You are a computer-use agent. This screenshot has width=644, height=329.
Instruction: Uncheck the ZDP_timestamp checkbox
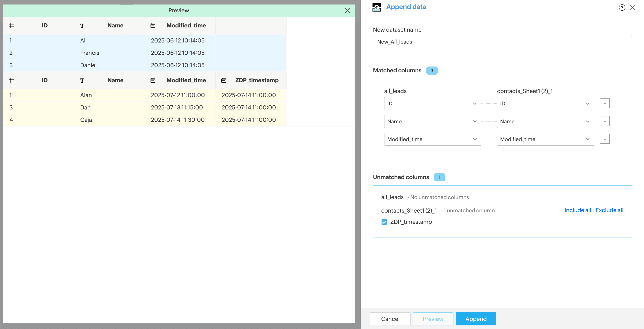click(x=384, y=222)
